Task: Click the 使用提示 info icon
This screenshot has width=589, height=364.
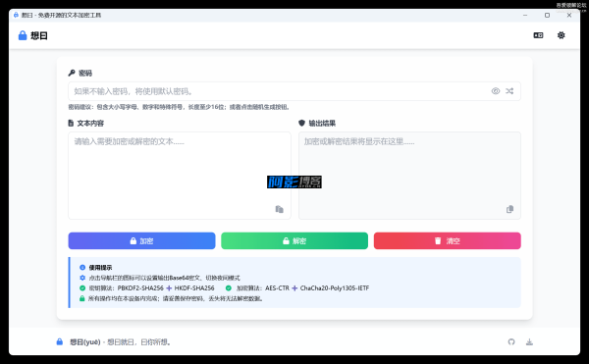Action: [82, 268]
